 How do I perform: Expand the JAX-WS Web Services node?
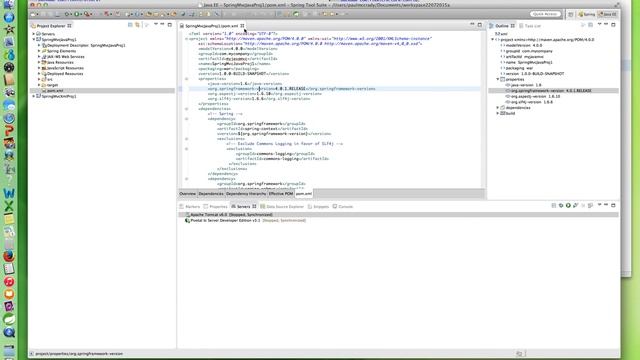click(x=39, y=57)
